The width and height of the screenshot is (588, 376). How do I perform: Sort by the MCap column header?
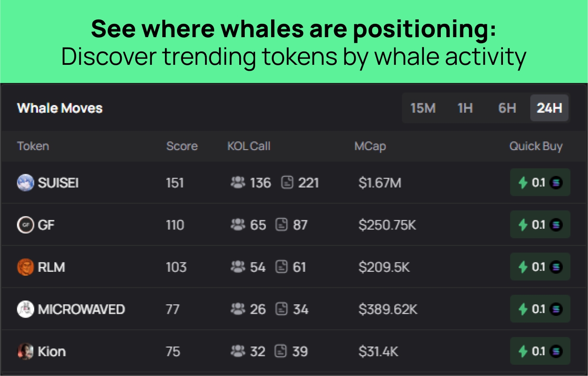point(370,146)
